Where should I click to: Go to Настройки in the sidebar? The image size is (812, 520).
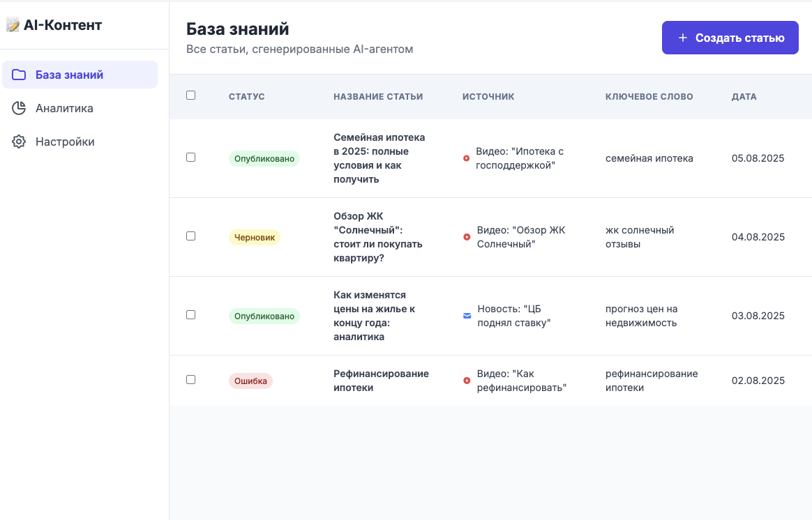(65, 142)
